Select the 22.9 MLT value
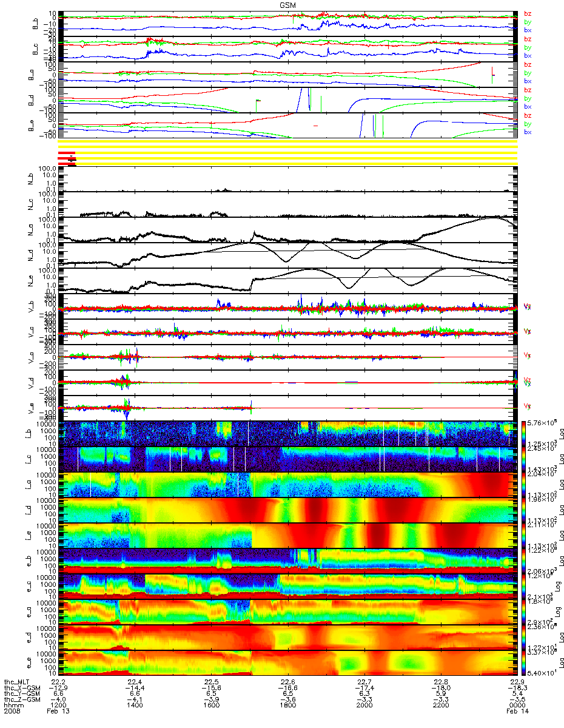This screenshot has width=564, height=728. [517, 682]
